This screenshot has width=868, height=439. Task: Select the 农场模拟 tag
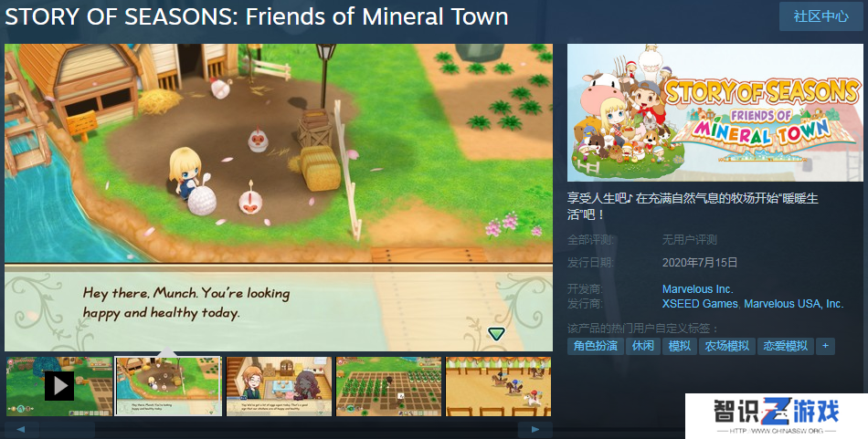tap(727, 346)
